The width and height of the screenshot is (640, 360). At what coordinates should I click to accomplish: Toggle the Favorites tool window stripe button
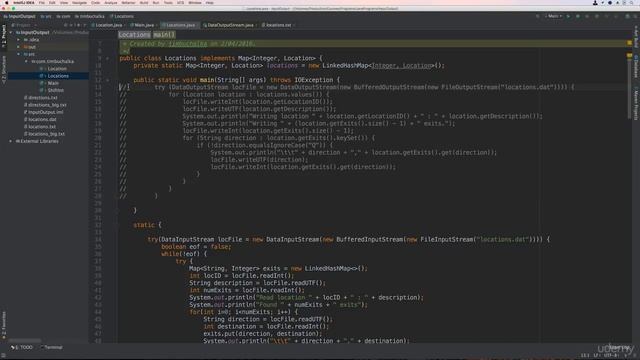pyautogui.click(x=4, y=324)
